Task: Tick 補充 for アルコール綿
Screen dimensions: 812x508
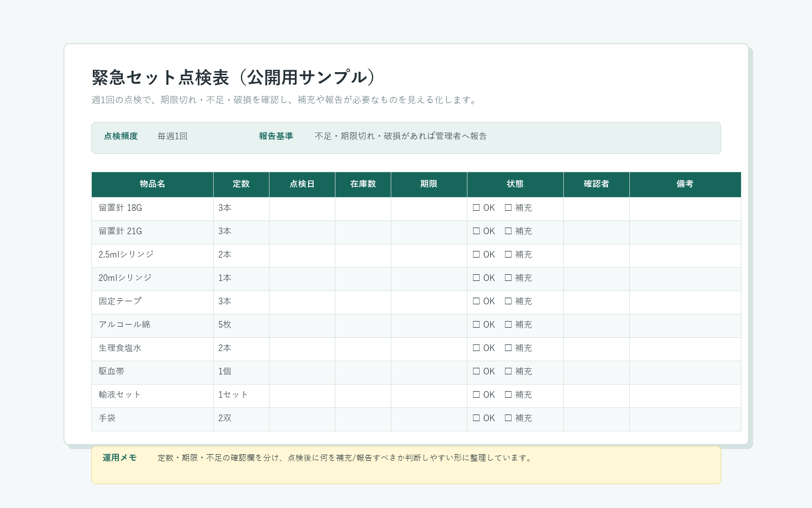Action: click(508, 325)
